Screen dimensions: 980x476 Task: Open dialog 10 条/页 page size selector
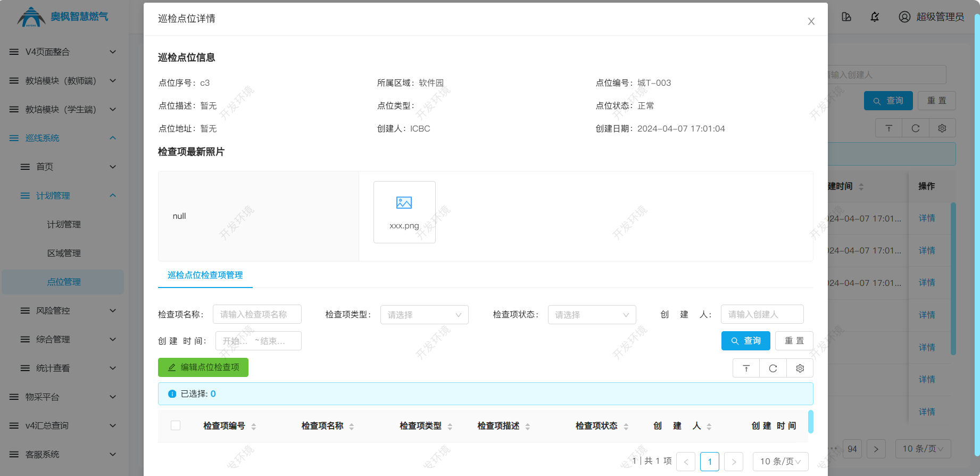click(780, 462)
